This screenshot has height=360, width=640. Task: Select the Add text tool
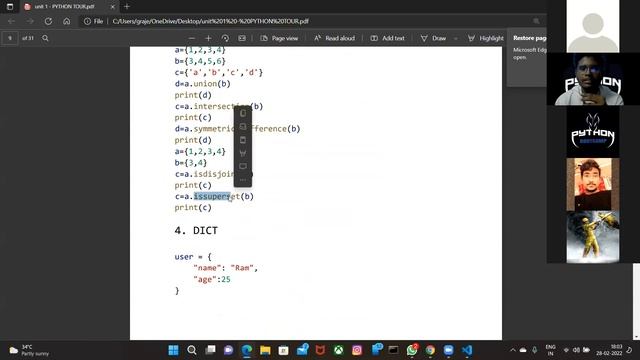point(387,38)
